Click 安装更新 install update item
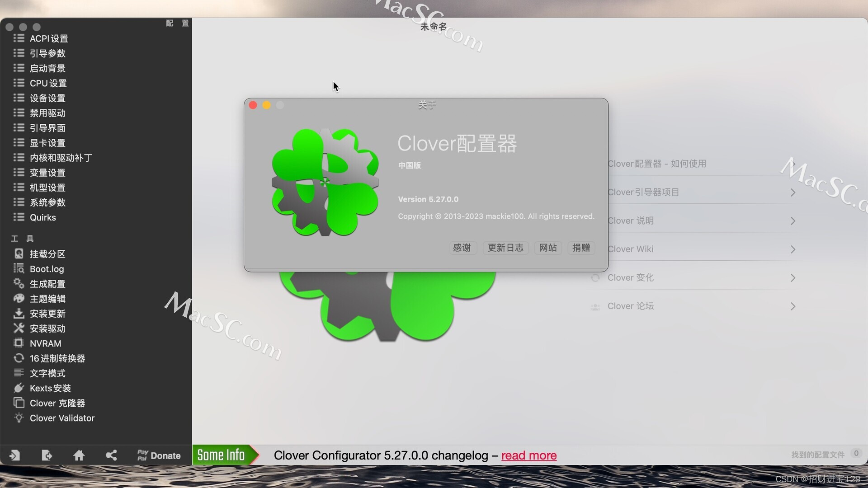This screenshot has height=488, width=868. (x=47, y=313)
